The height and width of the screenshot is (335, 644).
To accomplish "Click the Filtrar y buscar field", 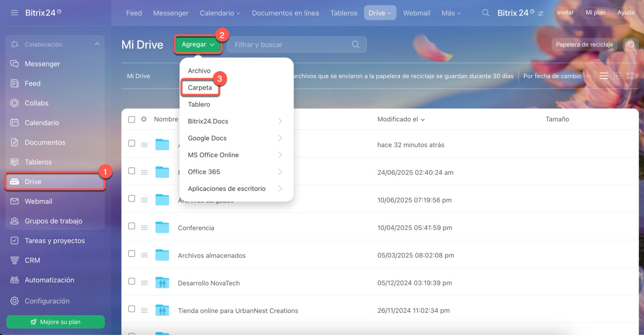I will tap(297, 44).
